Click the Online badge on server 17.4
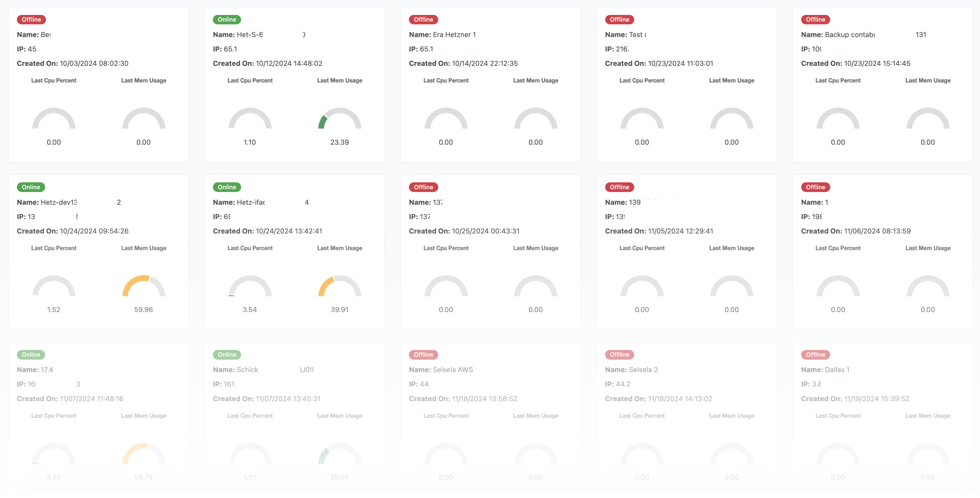980x498 pixels. tap(31, 354)
